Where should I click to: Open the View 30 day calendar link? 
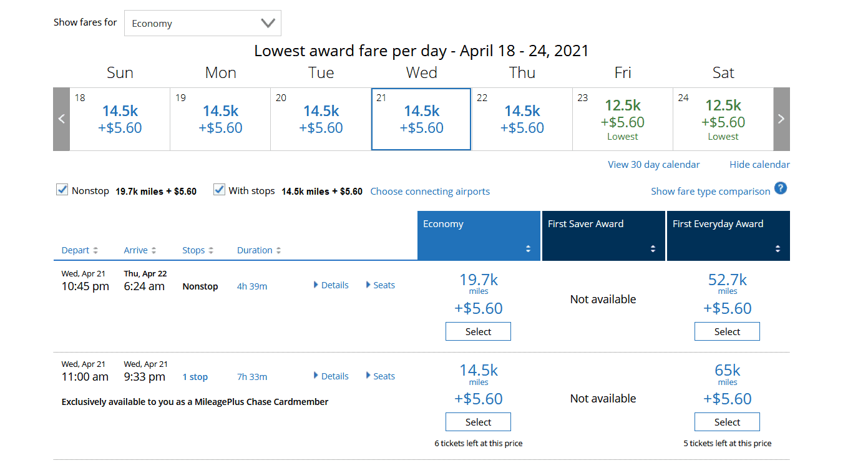[654, 165]
